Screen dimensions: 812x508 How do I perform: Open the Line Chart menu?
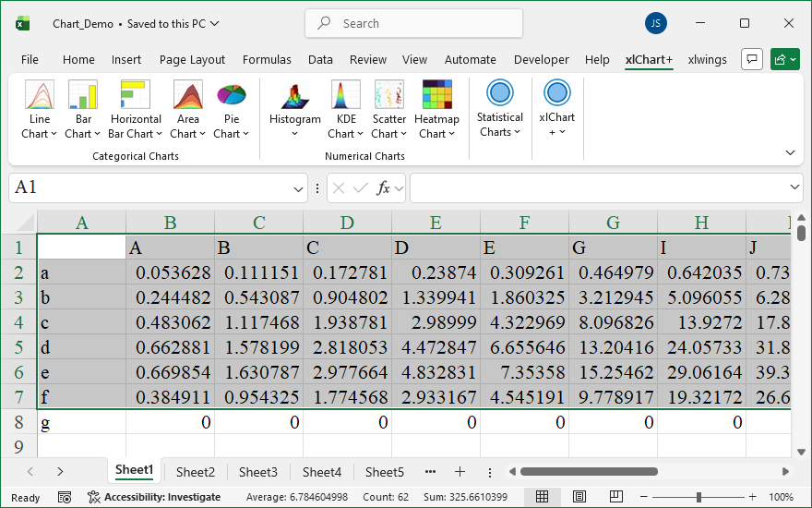coord(39,108)
